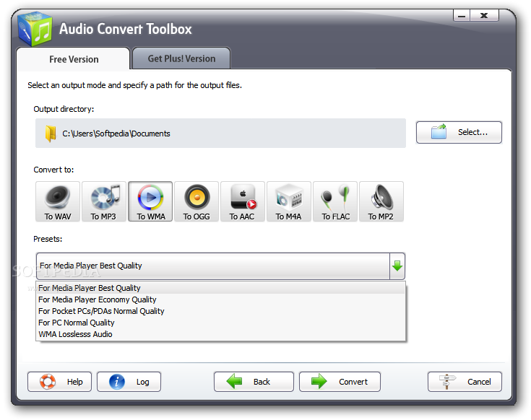
Task: Start conversion with the Convert button
Action: click(x=340, y=382)
